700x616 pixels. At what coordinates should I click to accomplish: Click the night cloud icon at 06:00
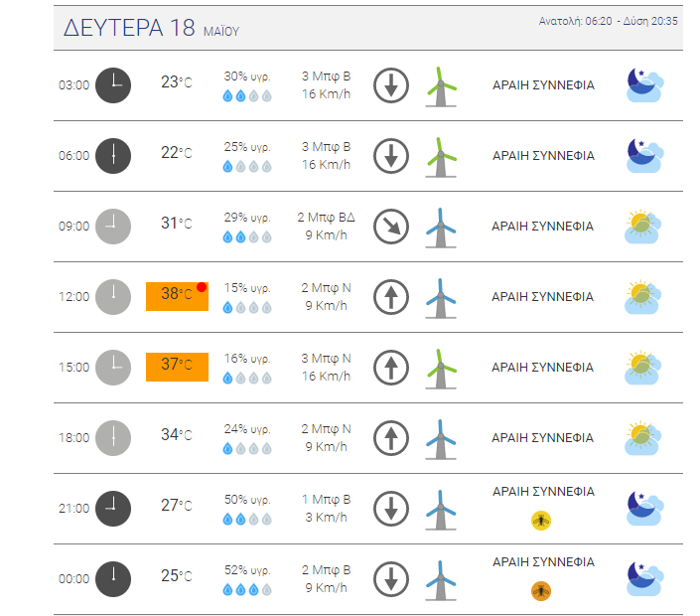[x=644, y=155]
